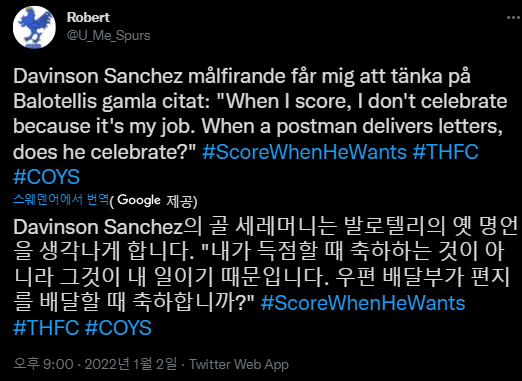This screenshot has height=381, width=522.
Task: Open #COYS hashtag in the original tweet
Action: [x=46, y=177]
